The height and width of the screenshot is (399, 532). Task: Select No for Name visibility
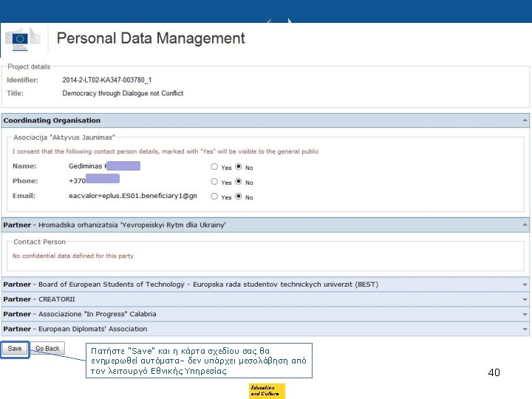click(x=239, y=167)
